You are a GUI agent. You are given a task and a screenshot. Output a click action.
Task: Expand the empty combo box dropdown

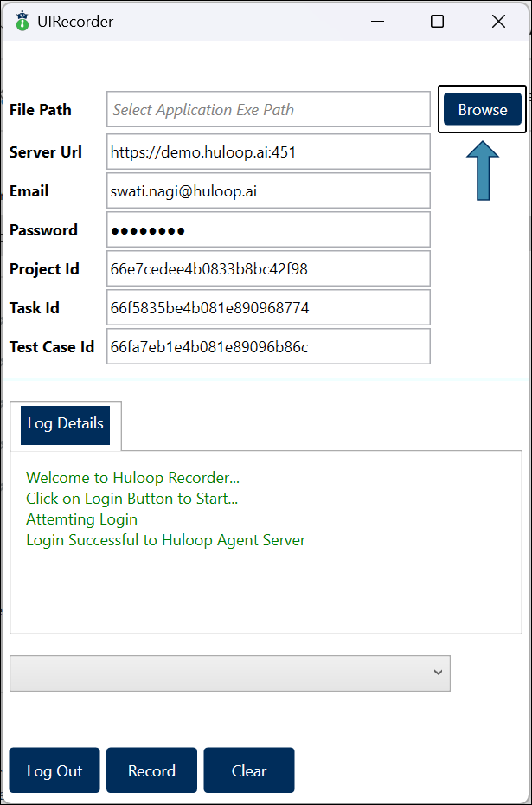click(x=230, y=673)
